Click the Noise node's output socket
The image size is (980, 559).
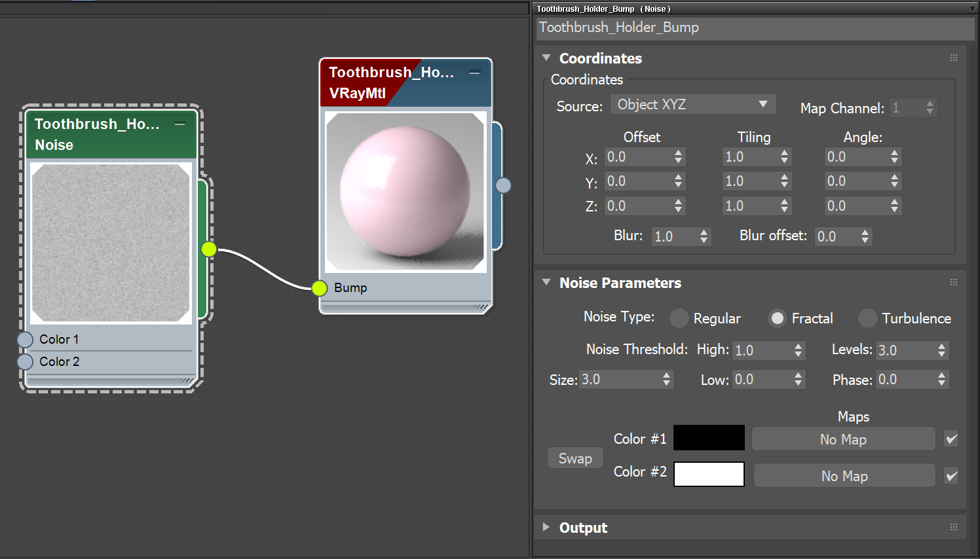click(208, 249)
